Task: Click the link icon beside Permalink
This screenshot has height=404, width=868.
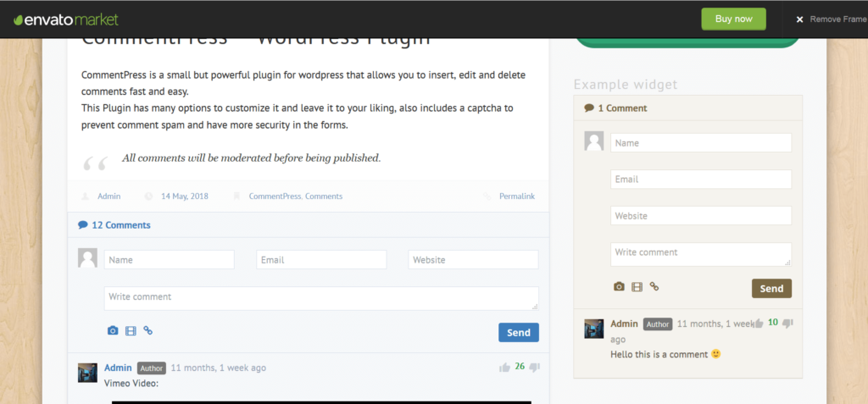Action: (487, 196)
